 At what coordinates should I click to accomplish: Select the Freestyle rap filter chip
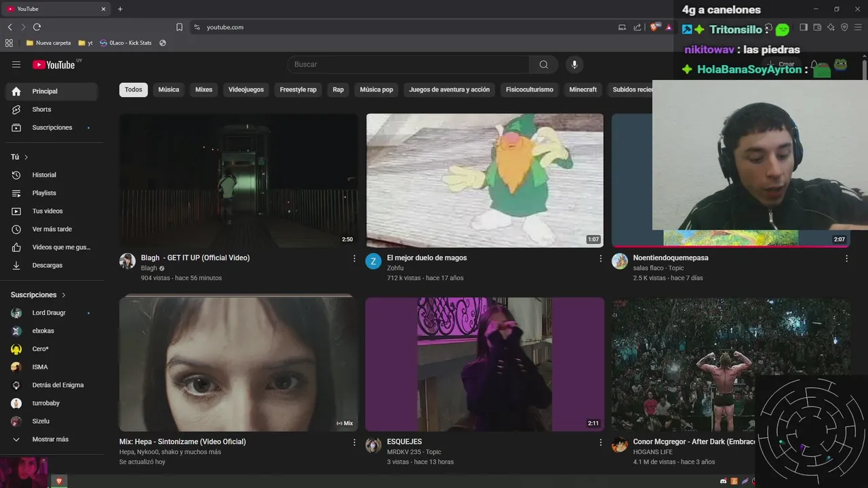[x=298, y=89]
